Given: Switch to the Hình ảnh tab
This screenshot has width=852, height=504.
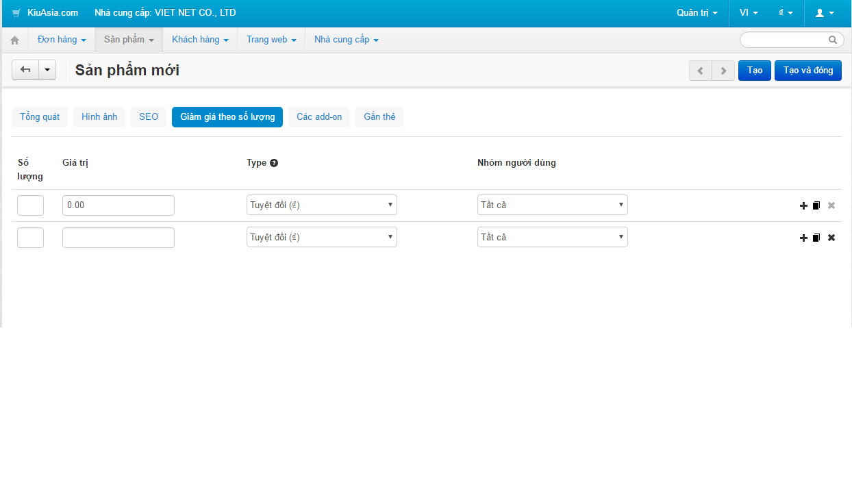Looking at the screenshot, I should coord(99,117).
